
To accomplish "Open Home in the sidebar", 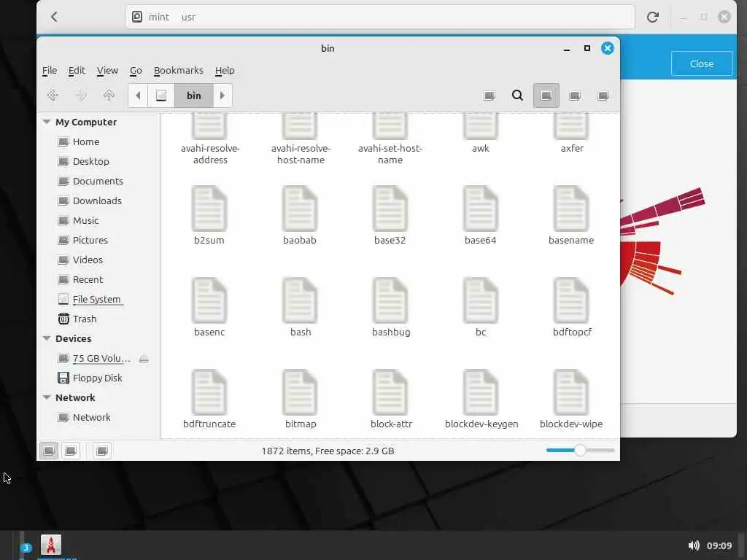I will [86, 142].
